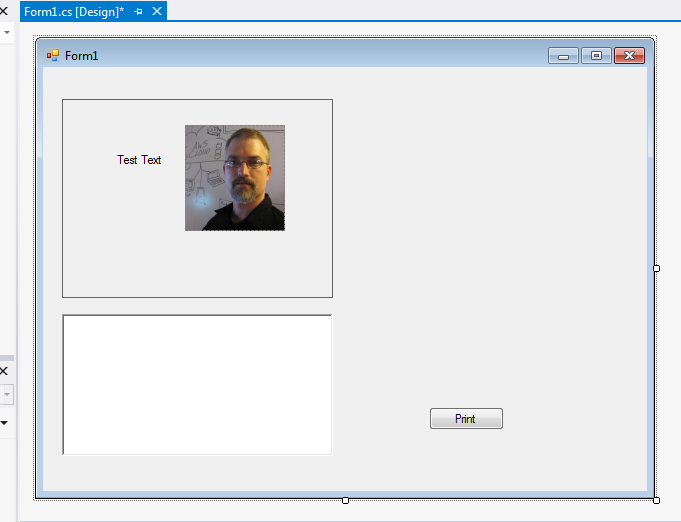The height and width of the screenshot is (522, 681).
Task: Click the red close button of Form1
Action: click(x=629, y=56)
